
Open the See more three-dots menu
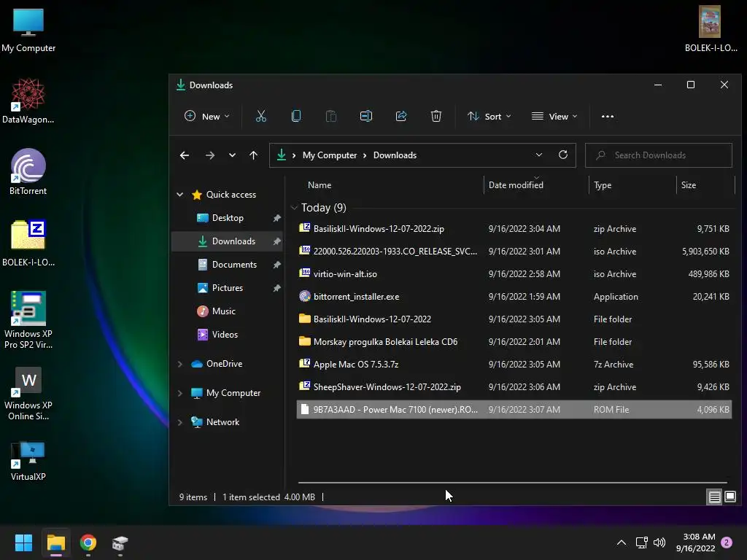point(608,116)
